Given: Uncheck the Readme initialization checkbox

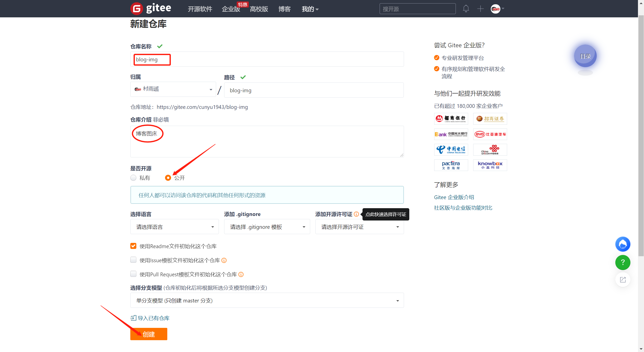Looking at the screenshot, I should 133,246.
